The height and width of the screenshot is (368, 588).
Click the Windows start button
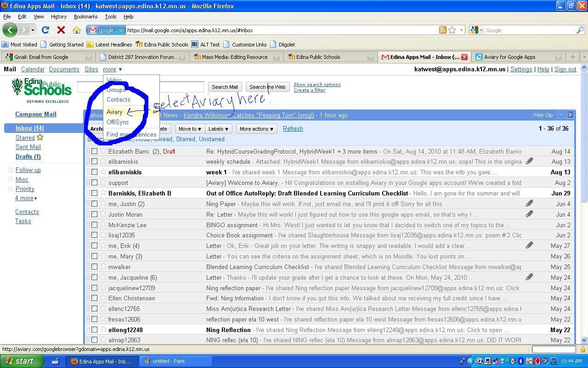[22, 361]
